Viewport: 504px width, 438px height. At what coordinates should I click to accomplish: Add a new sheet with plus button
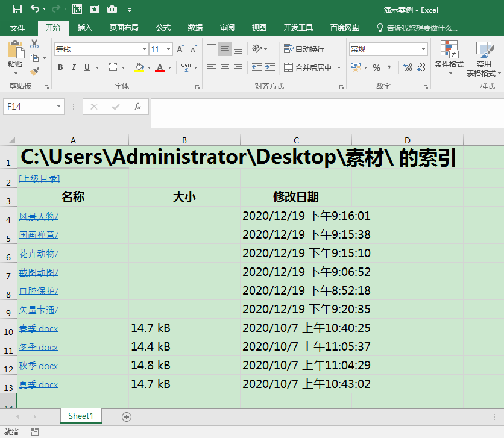(x=127, y=417)
